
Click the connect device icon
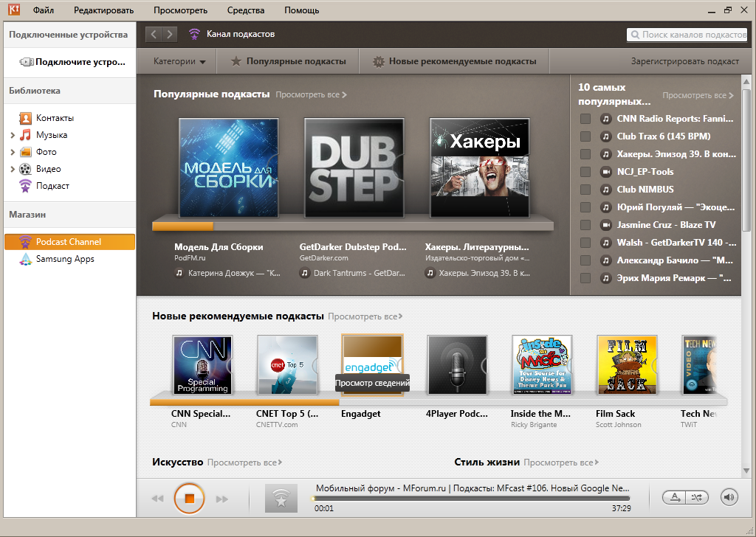tap(27, 62)
